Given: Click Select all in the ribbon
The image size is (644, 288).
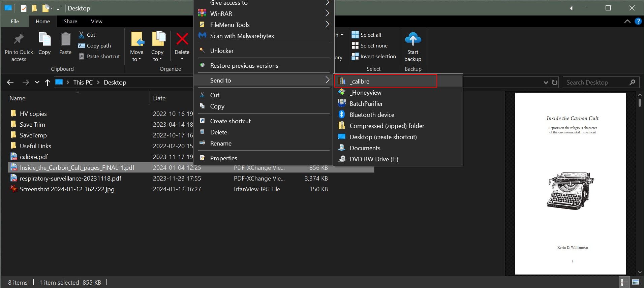Looking at the screenshot, I should [x=366, y=35].
